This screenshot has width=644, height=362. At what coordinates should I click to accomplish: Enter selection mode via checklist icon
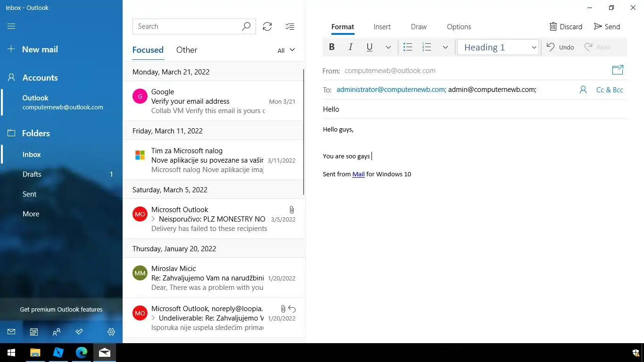pos(290,26)
